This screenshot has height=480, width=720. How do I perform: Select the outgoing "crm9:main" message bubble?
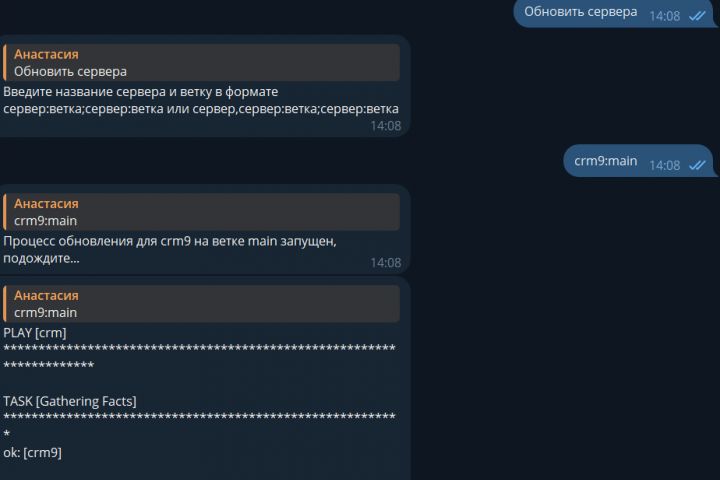click(x=640, y=161)
